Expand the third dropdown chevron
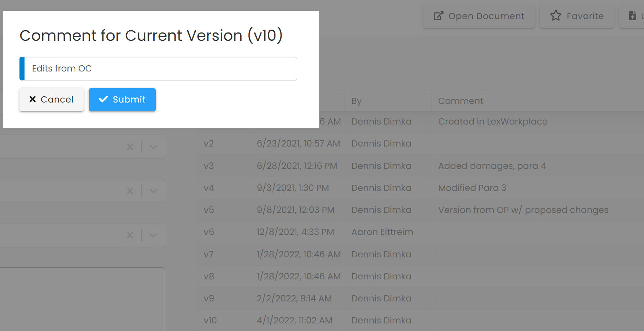Screen dimensions: 644x331 (x=153, y=235)
